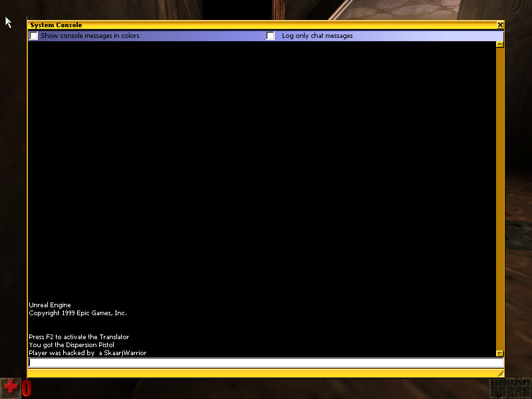Viewport: 532px width, 399px height.
Task: Click the red health cross HUD icon
Action: point(11,388)
